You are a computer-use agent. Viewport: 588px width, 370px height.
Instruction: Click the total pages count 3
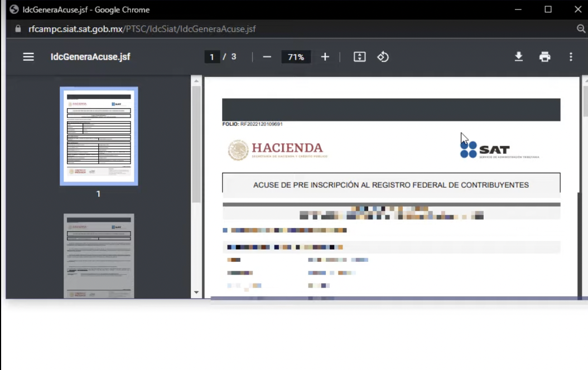(234, 57)
